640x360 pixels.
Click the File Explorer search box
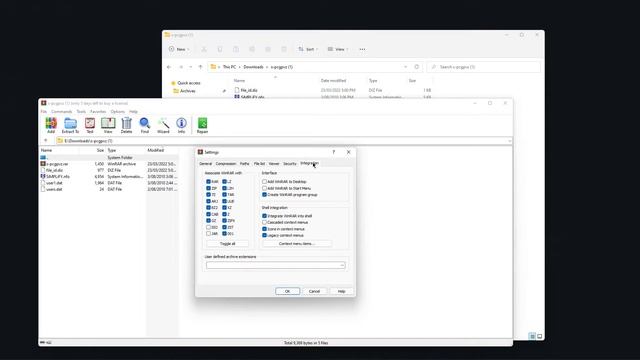click(x=484, y=67)
